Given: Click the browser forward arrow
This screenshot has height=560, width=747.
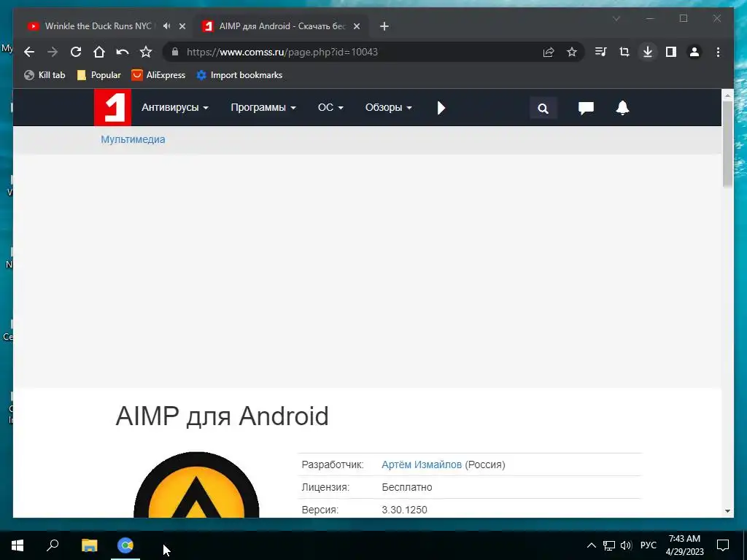Looking at the screenshot, I should [53, 52].
